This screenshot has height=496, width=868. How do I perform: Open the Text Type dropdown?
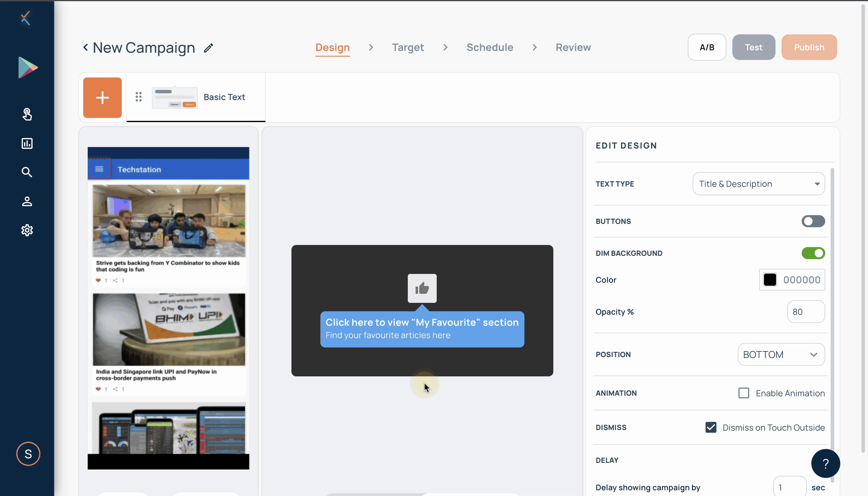pos(758,184)
